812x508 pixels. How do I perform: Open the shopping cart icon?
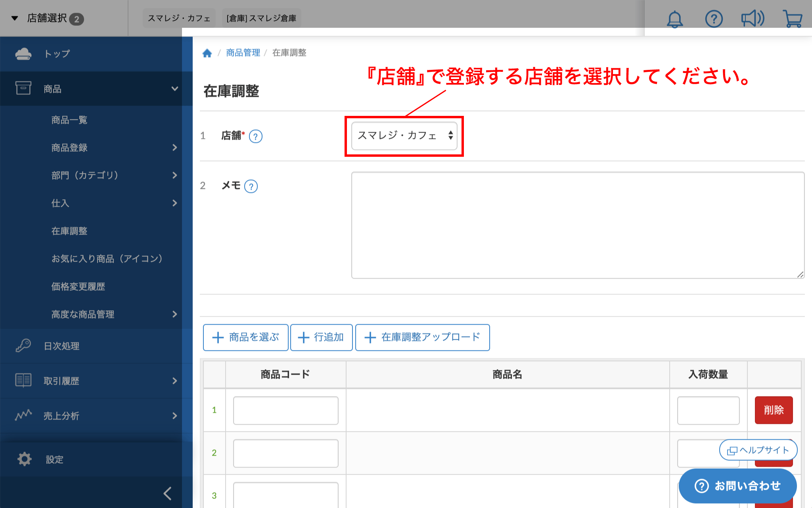click(x=793, y=19)
